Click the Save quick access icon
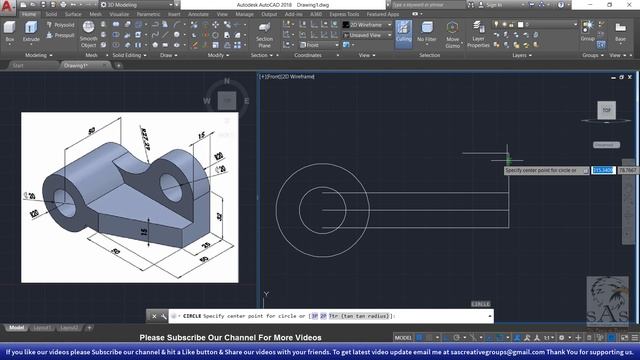The height and width of the screenshot is (360, 640). coord(43,5)
